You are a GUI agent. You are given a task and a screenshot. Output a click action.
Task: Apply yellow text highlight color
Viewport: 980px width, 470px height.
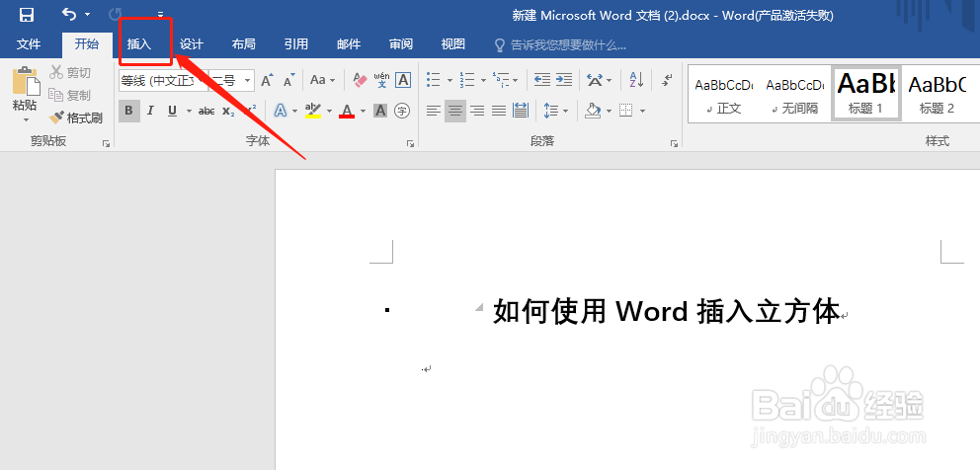pyautogui.click(x=312, y=111)
